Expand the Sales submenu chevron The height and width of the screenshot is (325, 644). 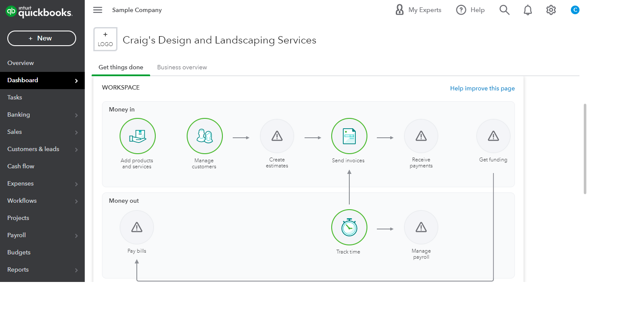[x=76, y=132]
